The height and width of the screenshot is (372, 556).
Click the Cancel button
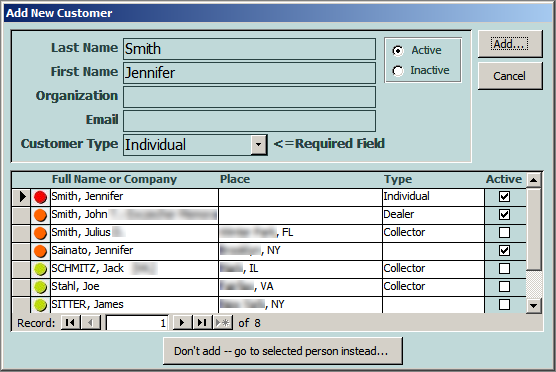(x=510, y=76)
